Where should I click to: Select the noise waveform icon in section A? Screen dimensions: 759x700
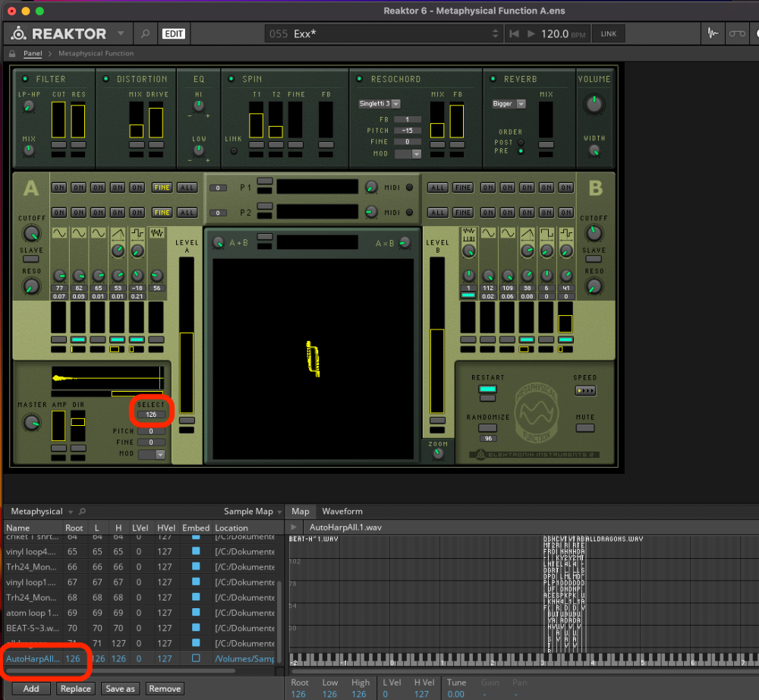point(157,233)
